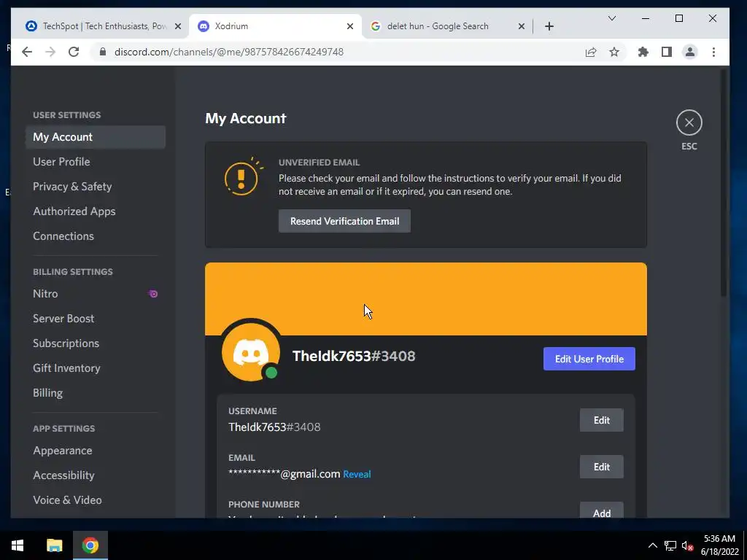747x560 pixels.
Task: Go to Connections settings
Action: click(96, 236)
